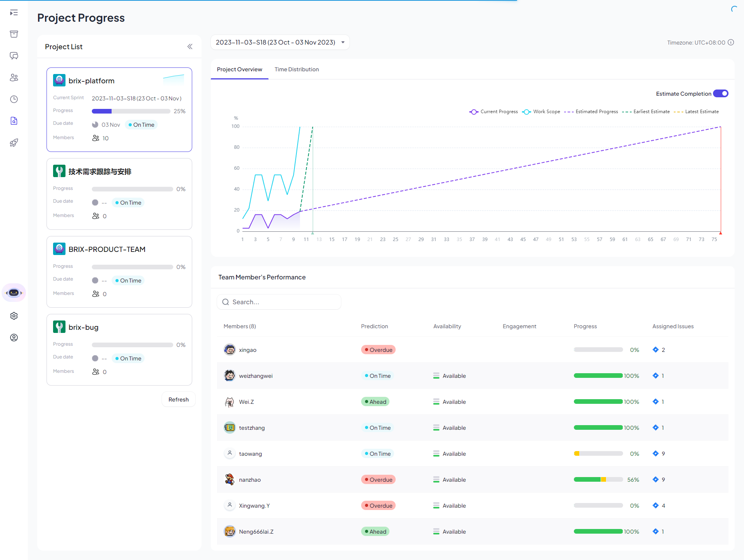Toggle Current Progress legend series
This screenshot has width=744, height=560.
click(494, 112)
